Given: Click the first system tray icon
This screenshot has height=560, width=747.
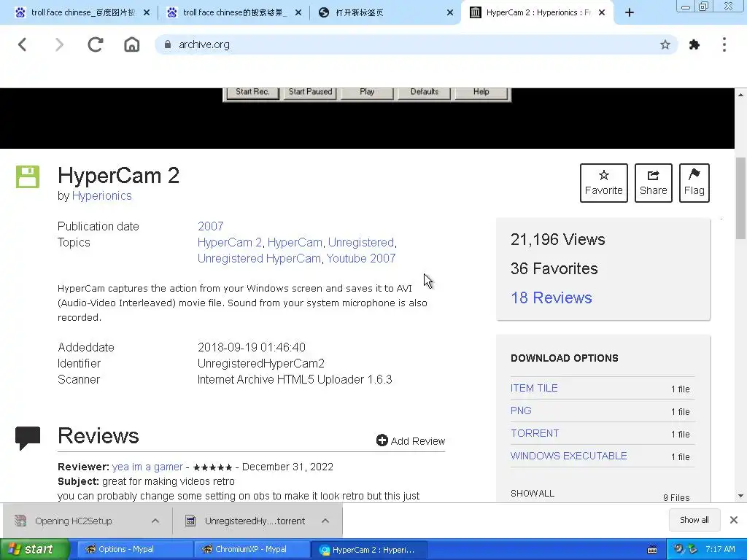Looking at the screenshot, I should tap(678, 549).
